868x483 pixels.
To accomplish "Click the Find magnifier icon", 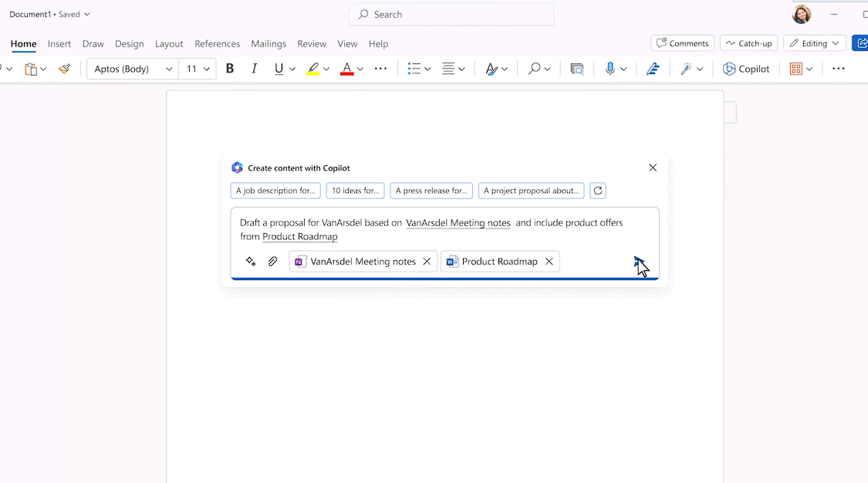I will pyautogui.click(x=534, y=69).
